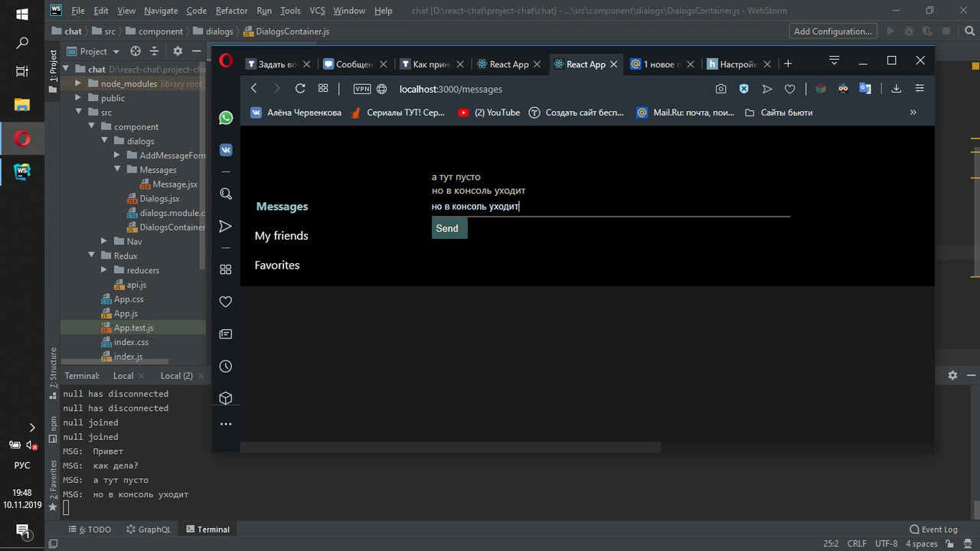The width and height of the screenshot is (980, 551).
Task: Open ad blocker shield icon
Action: click(x=743, y=89)
